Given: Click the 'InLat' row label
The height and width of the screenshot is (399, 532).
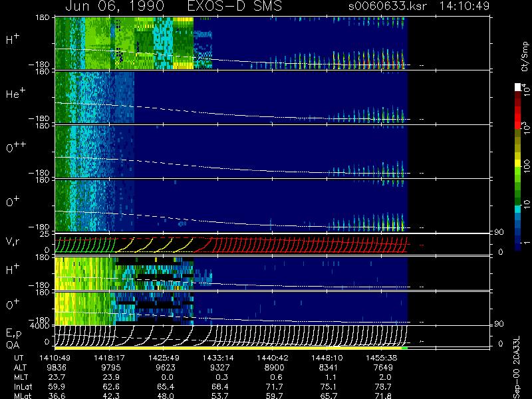Looking at the screenshot, I should pos(23,386).
